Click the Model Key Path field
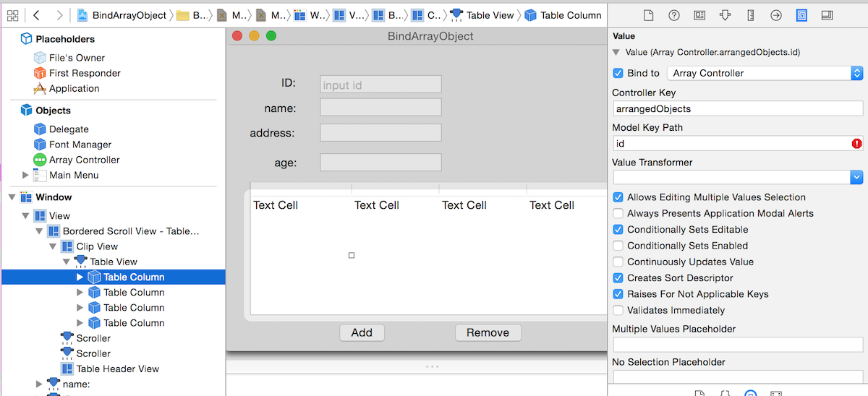The image size is (868, 396). click(731, 144)
